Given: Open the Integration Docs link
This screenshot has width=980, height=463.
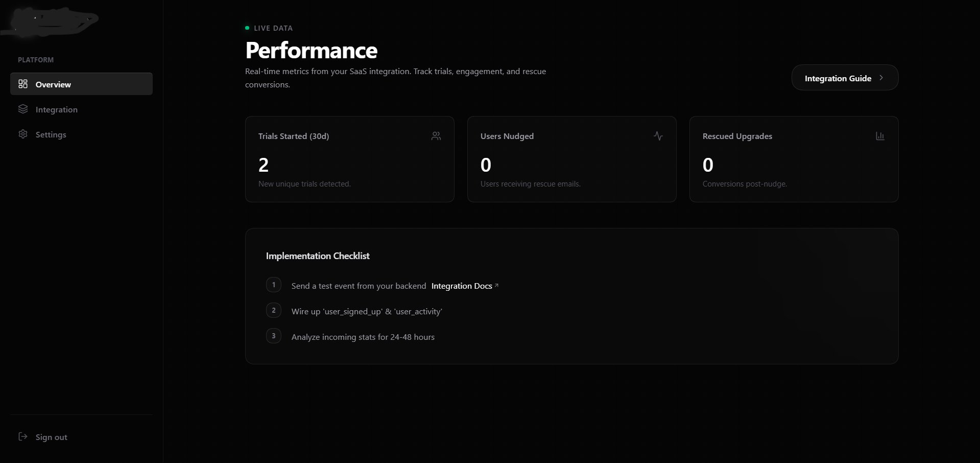Looking at the screenshot, I should tap(462, 286).
